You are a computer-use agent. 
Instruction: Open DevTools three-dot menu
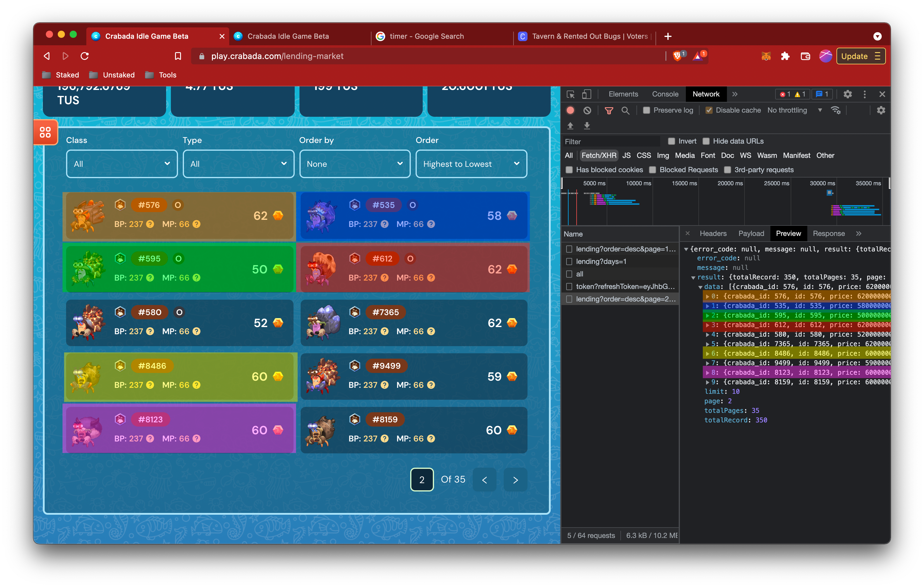click(x=864, y=94)
